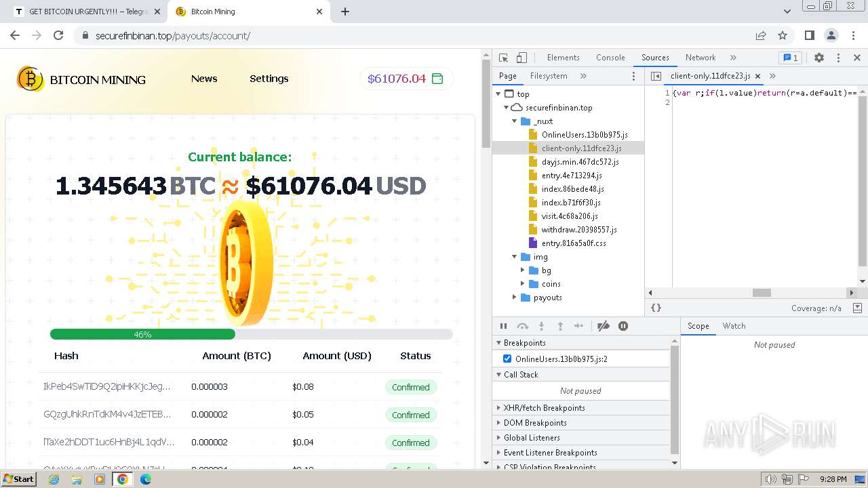Select the Scope tab
This screenshot has width=868, height=488.
click(698, 326)
